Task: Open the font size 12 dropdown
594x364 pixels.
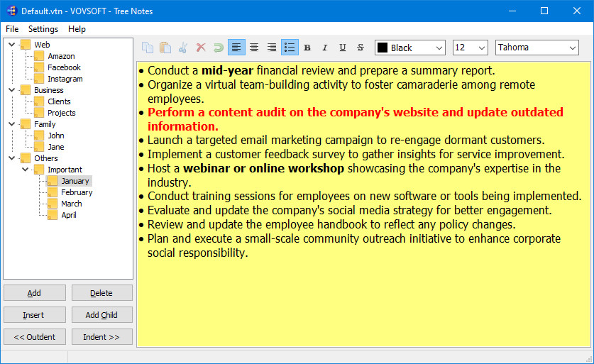Action: click(470, 48)
